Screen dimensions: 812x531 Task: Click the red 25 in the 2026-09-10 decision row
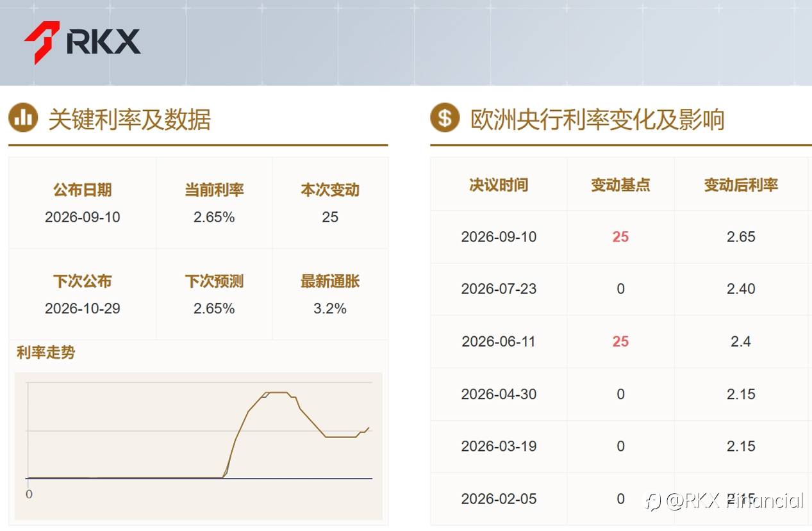[620, 237]
